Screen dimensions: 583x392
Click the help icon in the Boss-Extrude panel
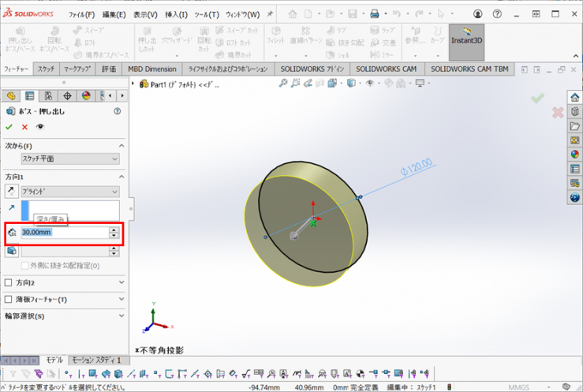pyautogui.click(x=118, y=111)
